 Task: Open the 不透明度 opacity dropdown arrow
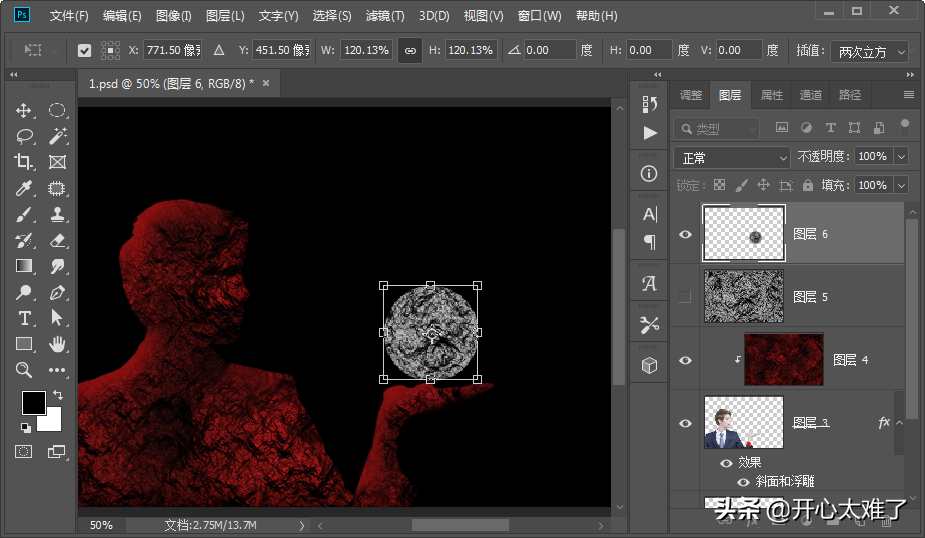click(x=901, y=157)
